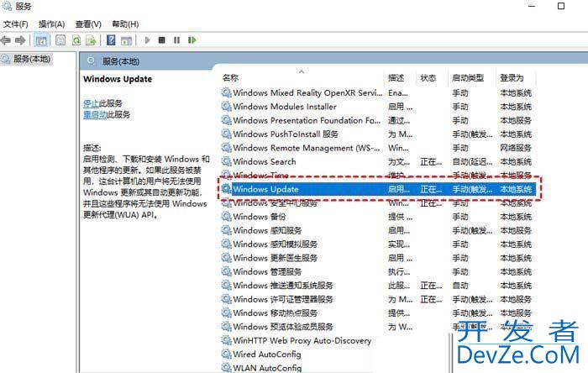588x373 pixels.
Task: Select the Windows 管理服务 name
Action: 267,271
